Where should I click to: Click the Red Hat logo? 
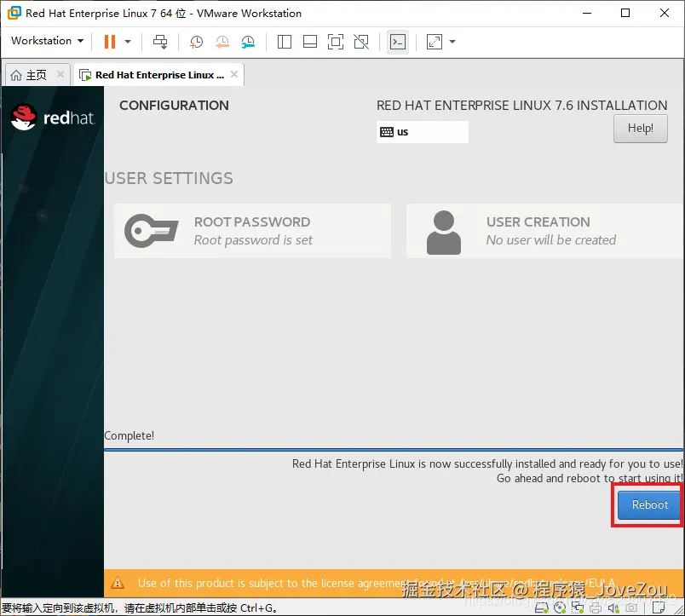[53, 117]
